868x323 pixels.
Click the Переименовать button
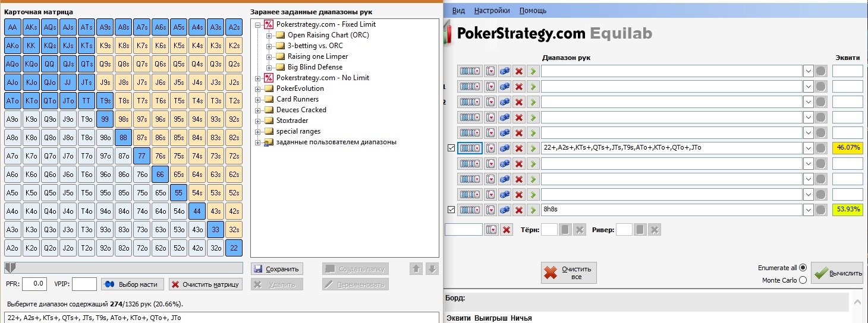click(x=356, y=284)
